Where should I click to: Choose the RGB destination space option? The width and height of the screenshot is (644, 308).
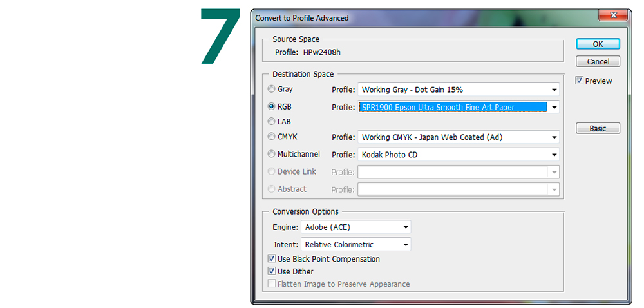[272, 106]
